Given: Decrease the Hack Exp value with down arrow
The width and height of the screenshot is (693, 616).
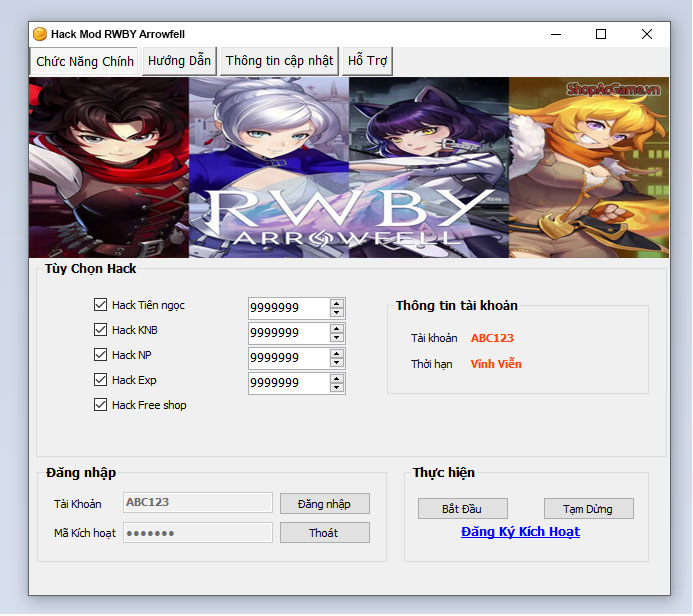Looking at the screenshot, I should click(x=337, y=388).
